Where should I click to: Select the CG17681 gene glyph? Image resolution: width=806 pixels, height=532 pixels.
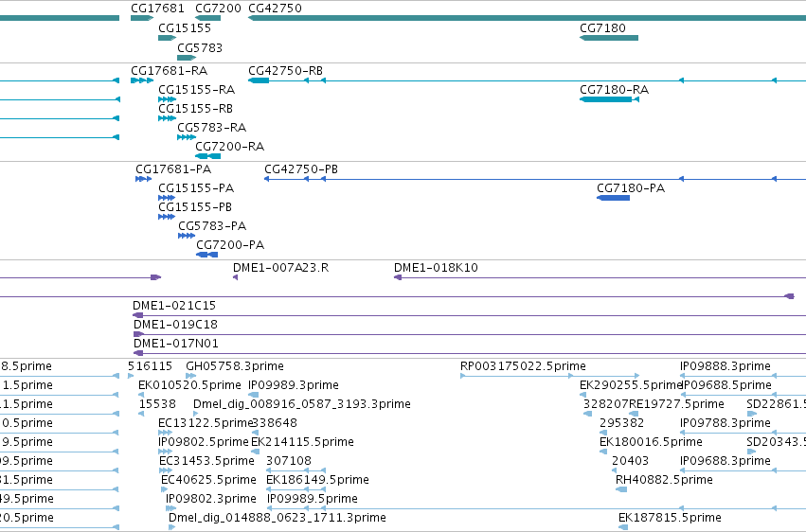click(x=142, y=18)
